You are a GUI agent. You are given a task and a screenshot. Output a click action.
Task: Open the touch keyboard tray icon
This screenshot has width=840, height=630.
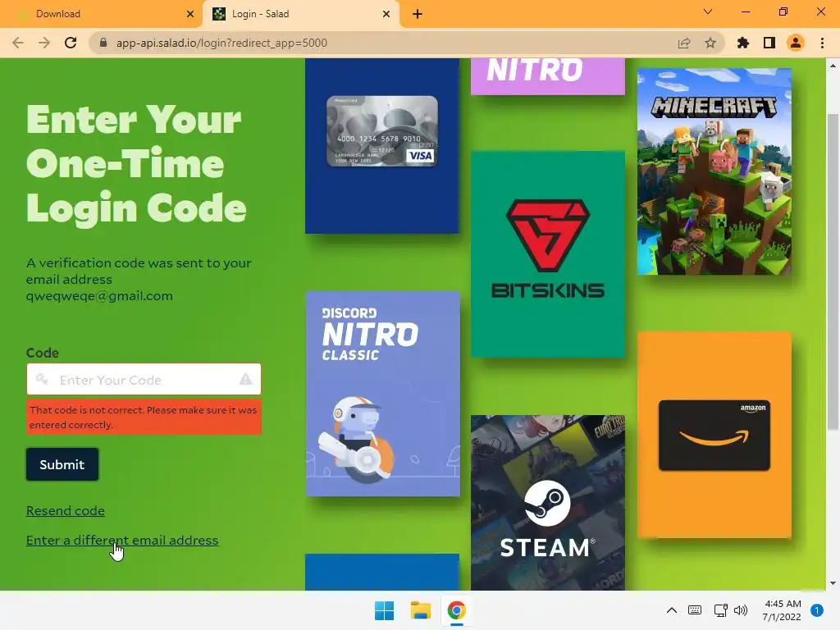[695, 610]
